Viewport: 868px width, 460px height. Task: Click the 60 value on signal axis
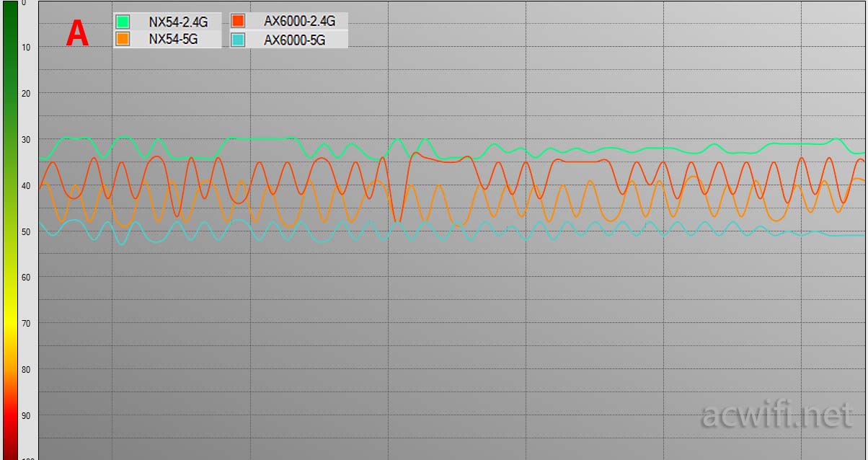(26, 278)
